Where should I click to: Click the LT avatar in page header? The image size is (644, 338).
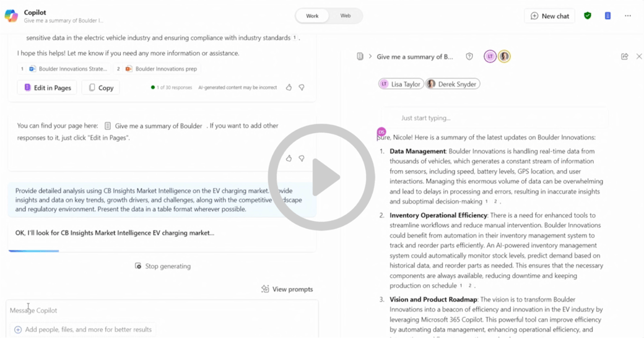pyautogui.click(x=490, y=56)
